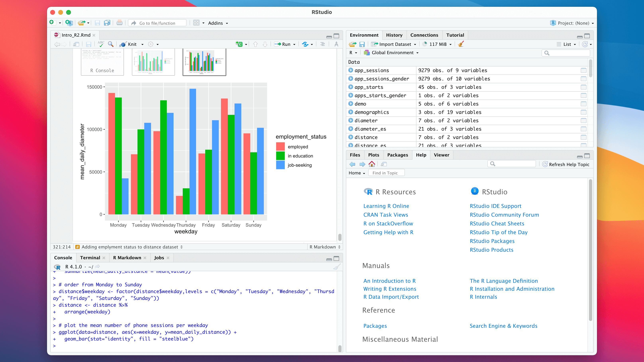The height and width of the screenshot is (362, 644).
Task: Open the An Introduction to R manual
Action: pyautogui.click(x=389, y=281)
